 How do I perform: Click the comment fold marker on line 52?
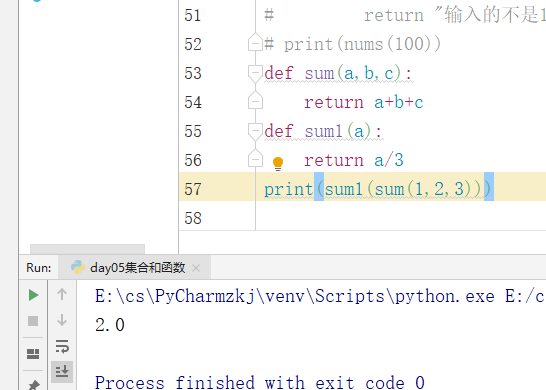coord(255,43)
